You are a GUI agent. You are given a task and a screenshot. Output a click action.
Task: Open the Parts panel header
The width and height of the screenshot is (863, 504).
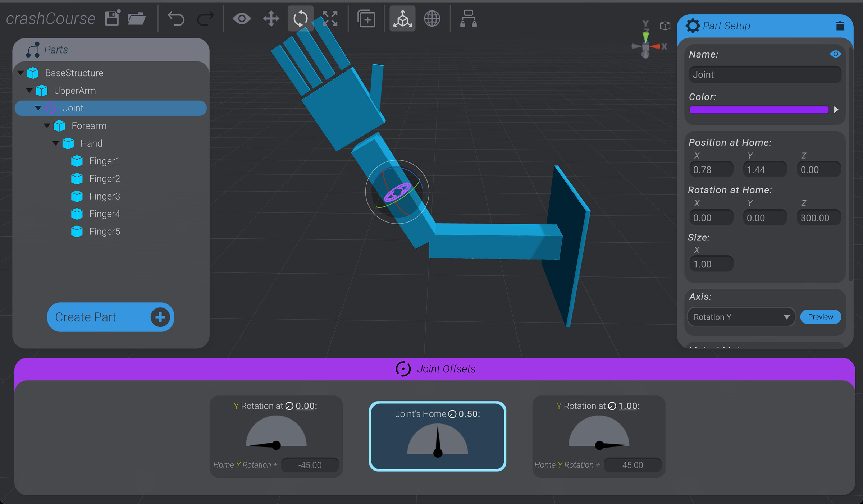pyautogui.click(x=56, y=50)
